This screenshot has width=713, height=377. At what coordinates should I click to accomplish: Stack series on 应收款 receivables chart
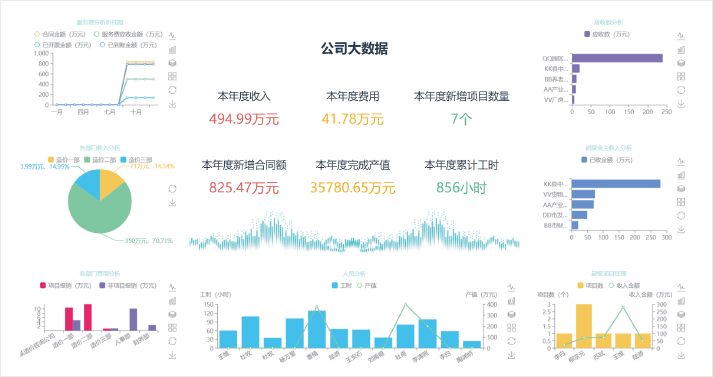click(681, 63)
